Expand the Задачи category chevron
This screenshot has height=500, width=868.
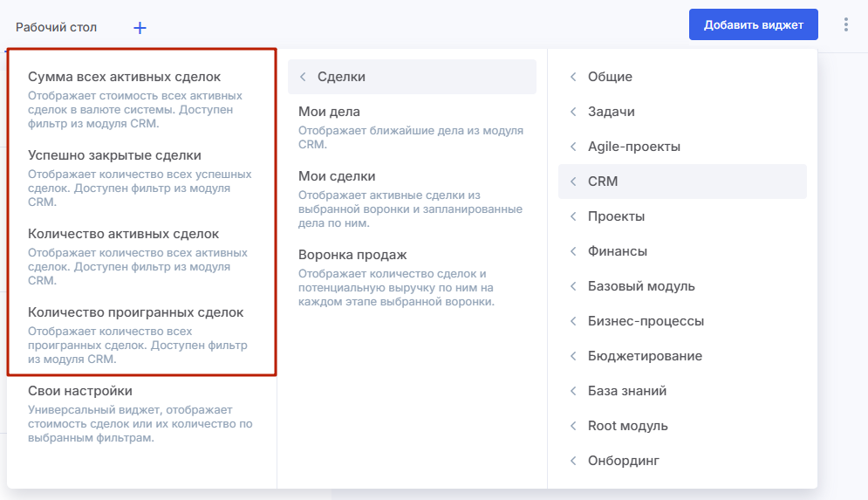point(573,112)
